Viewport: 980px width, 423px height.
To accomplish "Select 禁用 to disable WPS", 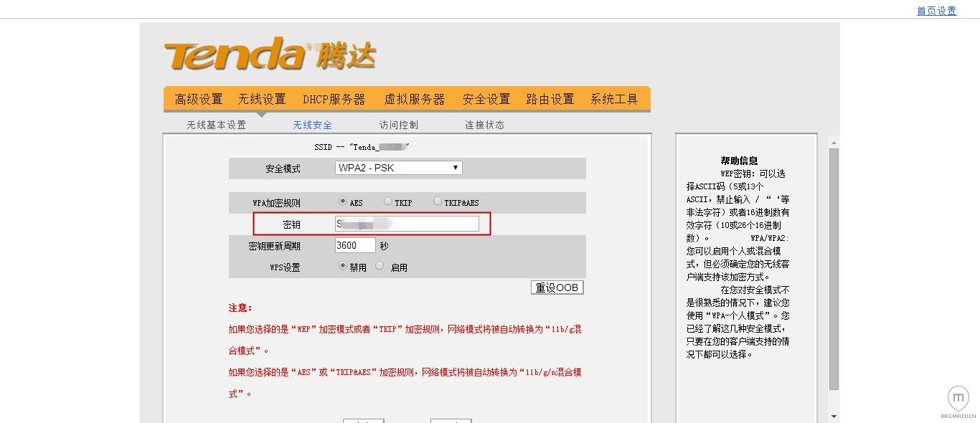I will 342,267.
